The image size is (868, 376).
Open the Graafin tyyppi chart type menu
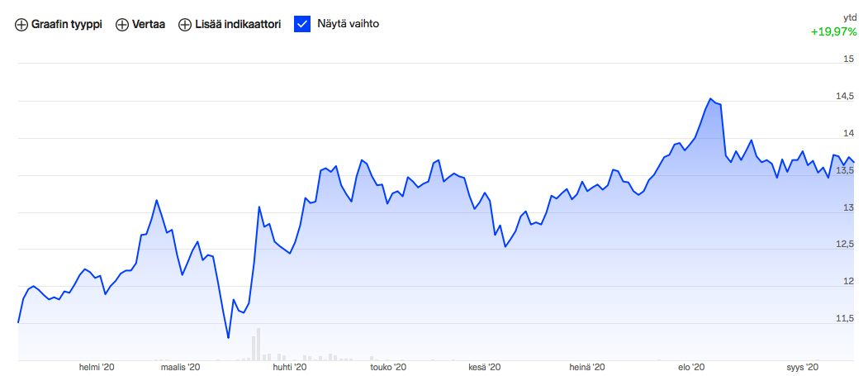[x=66, y=25]
